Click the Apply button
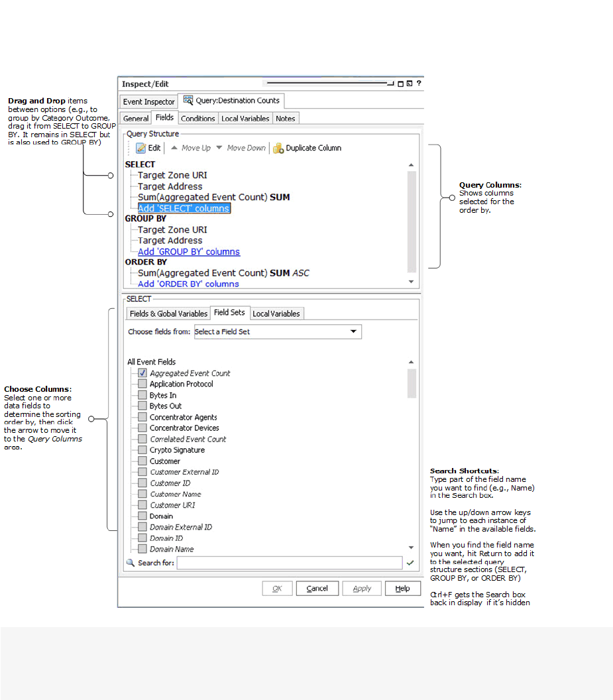613x700 pixels. coord(362,589)
